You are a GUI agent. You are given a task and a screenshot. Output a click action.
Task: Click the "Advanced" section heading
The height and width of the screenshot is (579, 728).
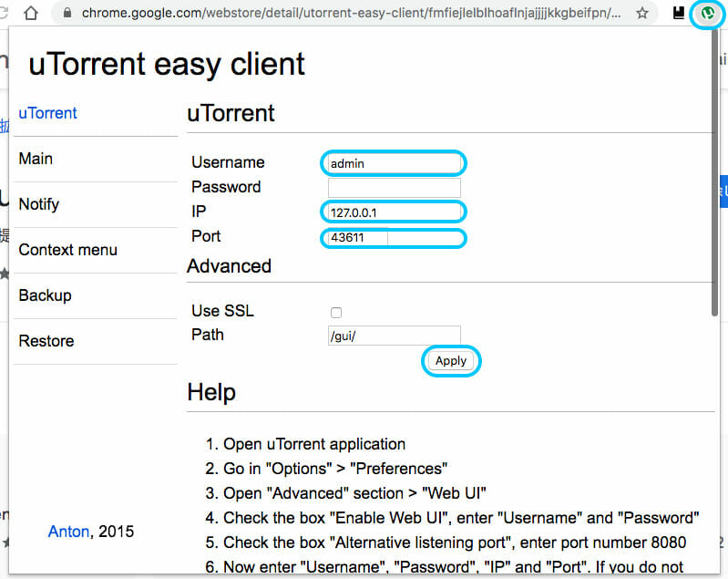click(229, 266)
